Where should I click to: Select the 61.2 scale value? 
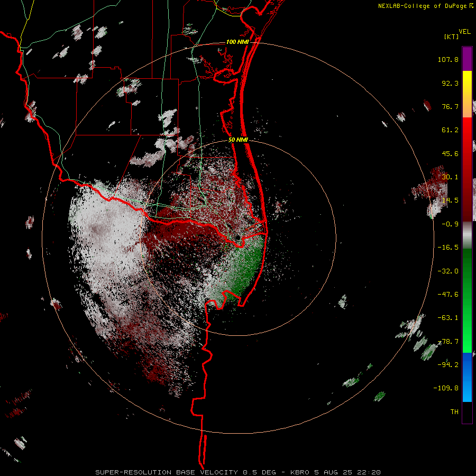coord(450,130)
